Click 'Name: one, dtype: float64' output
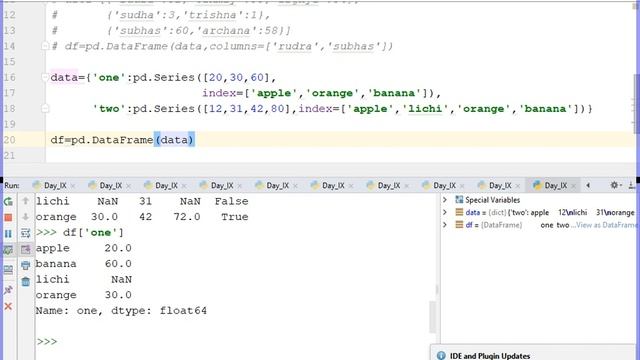 click(x=121, y=311)
